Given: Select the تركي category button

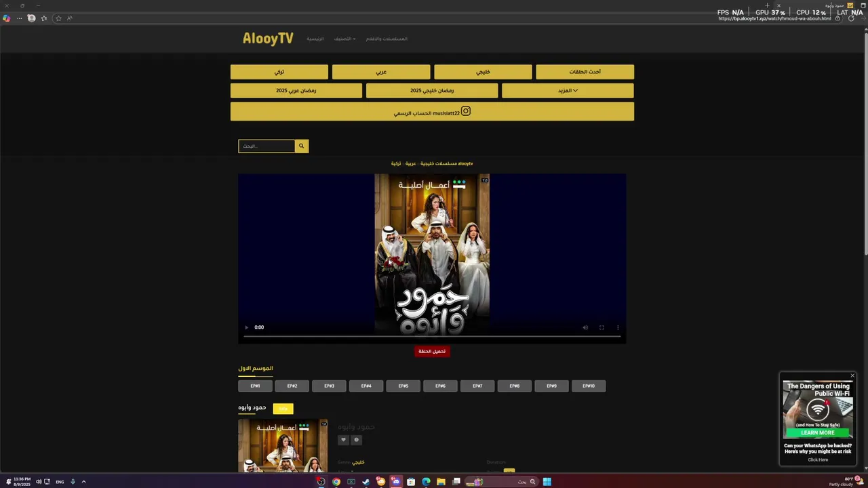Looking at the screenshot, I should [x=279, y=72].
